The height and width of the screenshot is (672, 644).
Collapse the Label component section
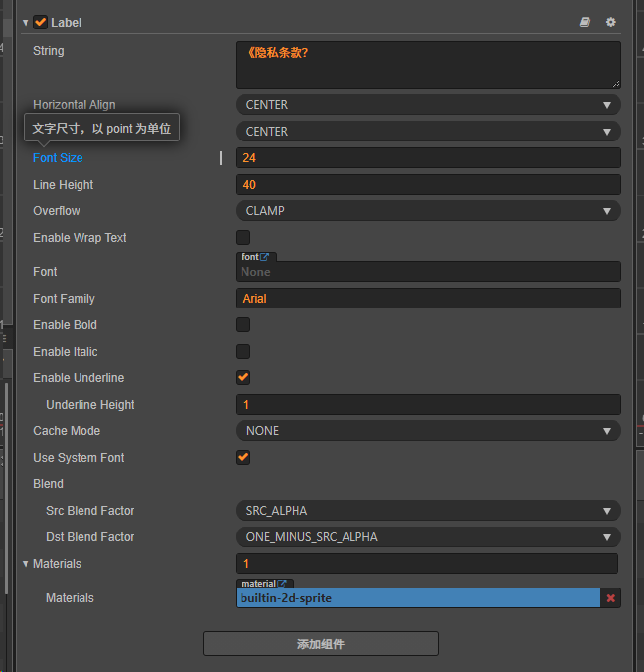pos(26,23)
